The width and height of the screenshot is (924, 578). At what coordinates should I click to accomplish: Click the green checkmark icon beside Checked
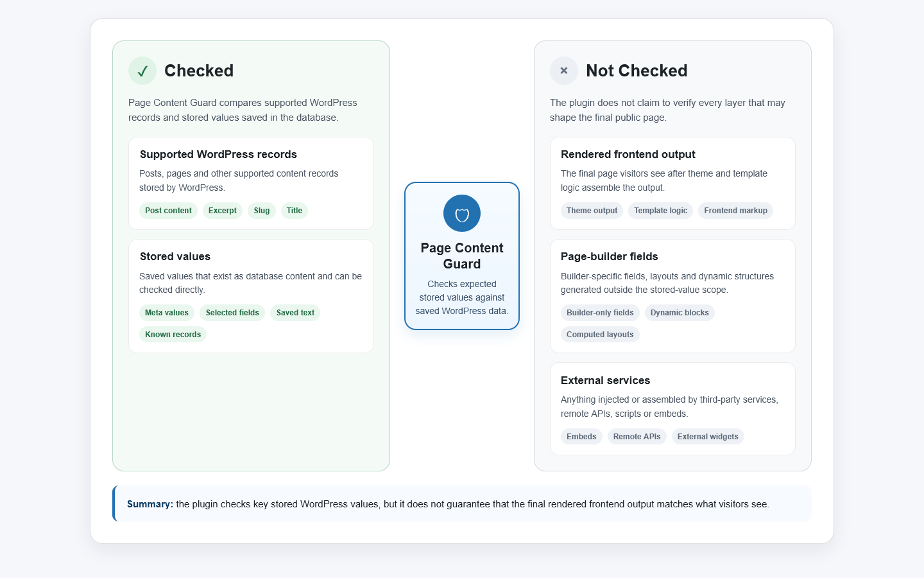(x=142, y=71)
